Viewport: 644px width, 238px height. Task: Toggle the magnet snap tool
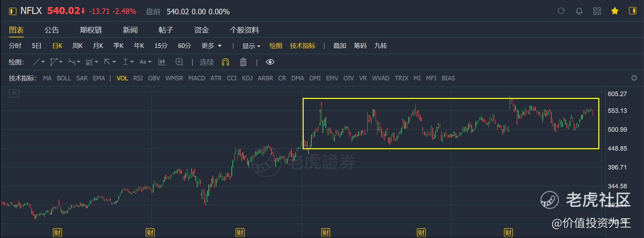tap(225, 62)
